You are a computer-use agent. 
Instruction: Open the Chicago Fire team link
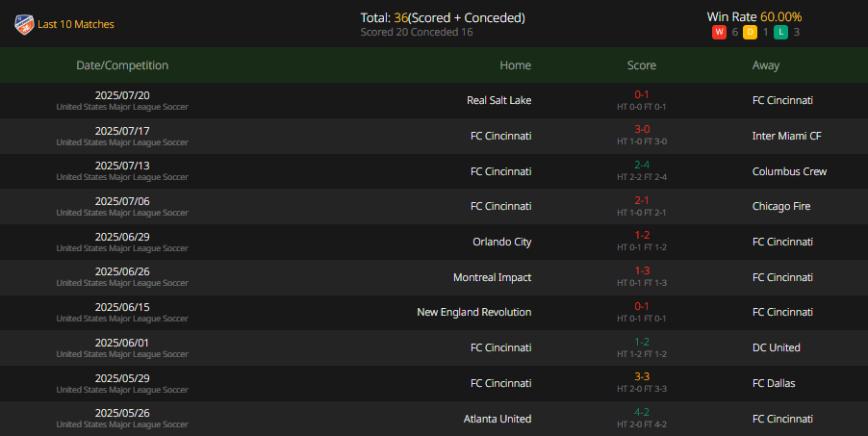point(781,206)
